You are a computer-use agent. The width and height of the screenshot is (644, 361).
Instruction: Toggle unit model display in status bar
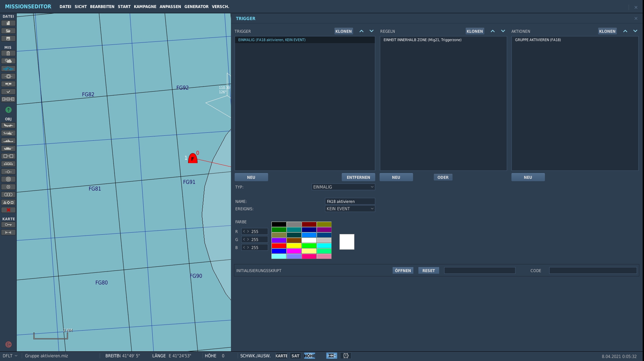[x=332, y=356]
